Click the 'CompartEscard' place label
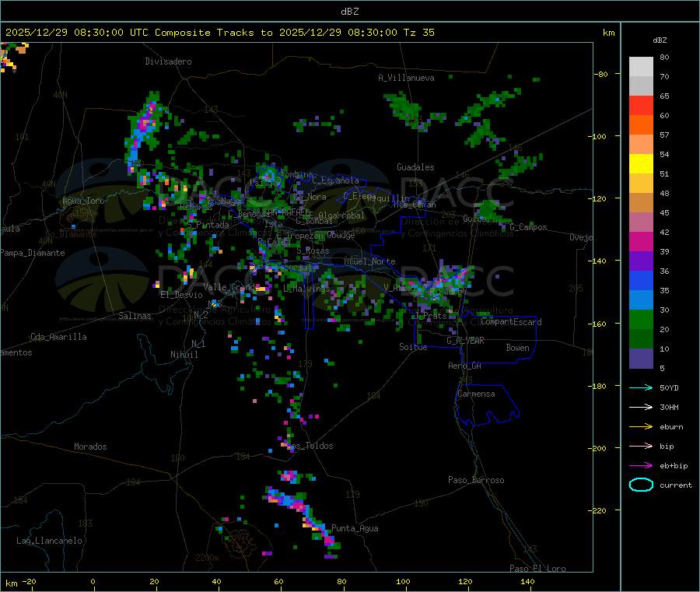This screenshot has width=700, height=592. point(511,322)
